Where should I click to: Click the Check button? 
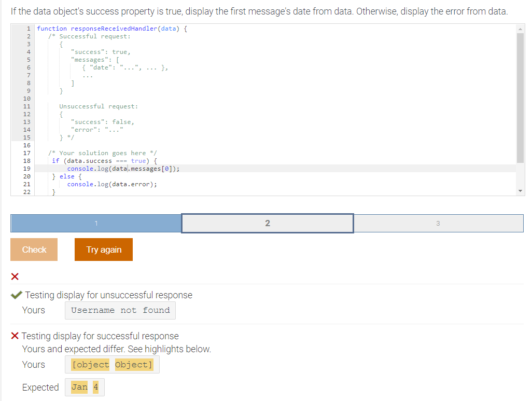coord(34,250)
